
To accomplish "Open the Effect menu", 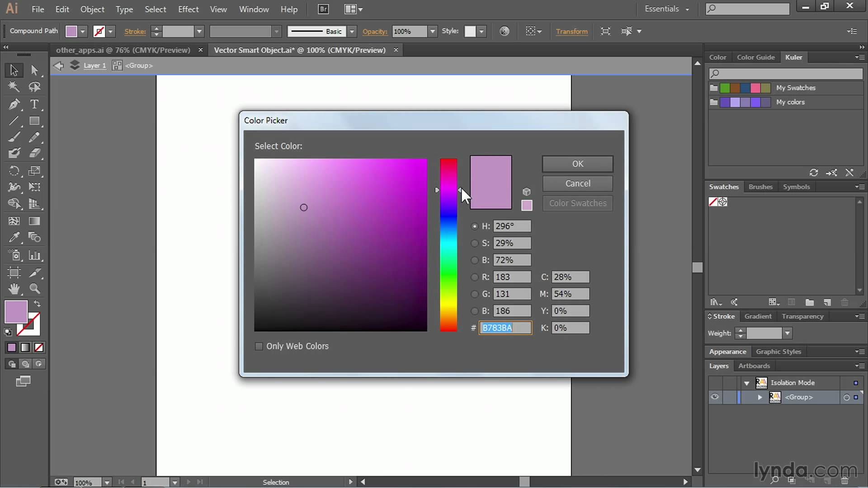I will (188, 9).
